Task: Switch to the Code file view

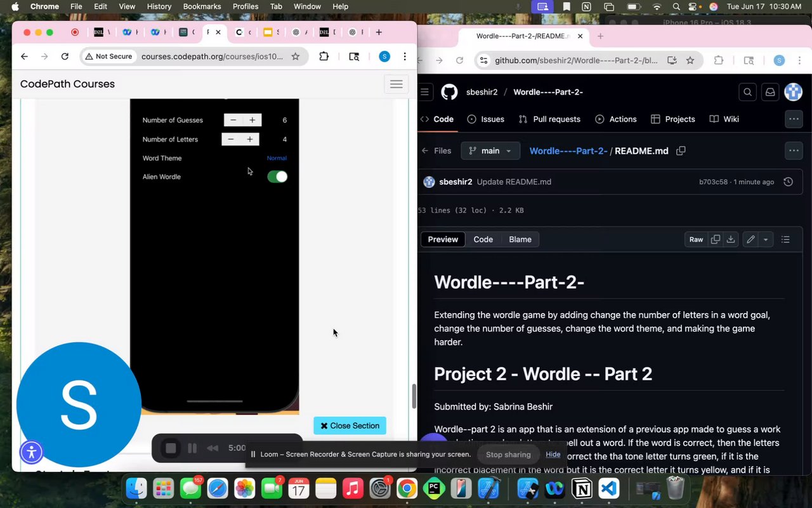Action: click(483, 239)
